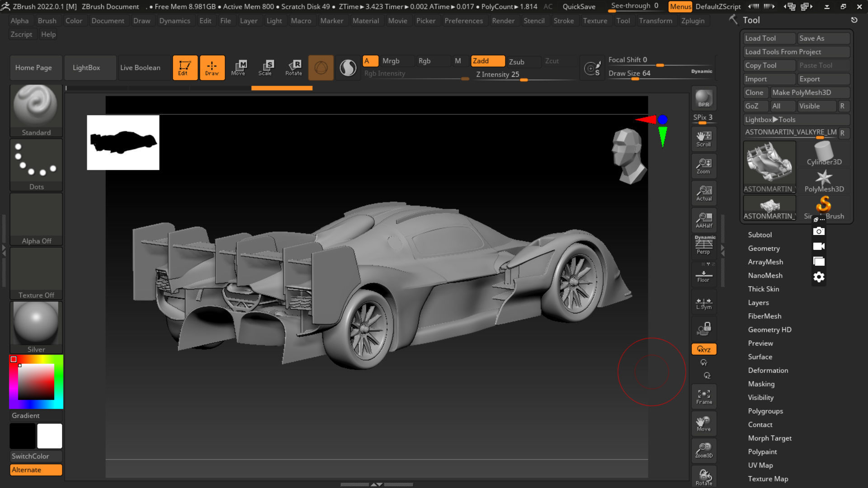
Task: Toggle the Gradient color button
Action: 36,416
